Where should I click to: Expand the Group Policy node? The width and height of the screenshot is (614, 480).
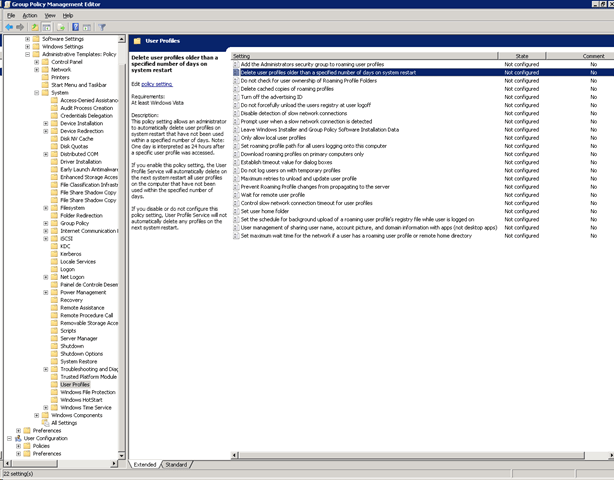[x=45, y=223]
